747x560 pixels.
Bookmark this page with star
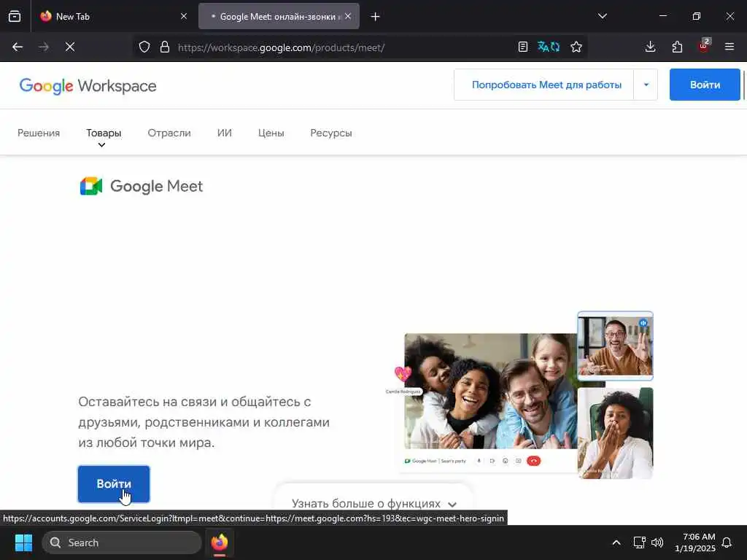[576, 47]
